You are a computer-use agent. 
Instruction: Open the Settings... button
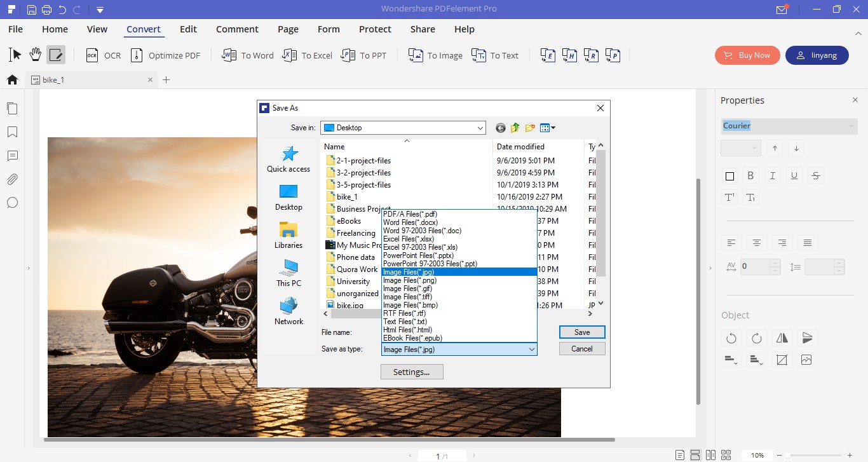(x=412, y=372)
